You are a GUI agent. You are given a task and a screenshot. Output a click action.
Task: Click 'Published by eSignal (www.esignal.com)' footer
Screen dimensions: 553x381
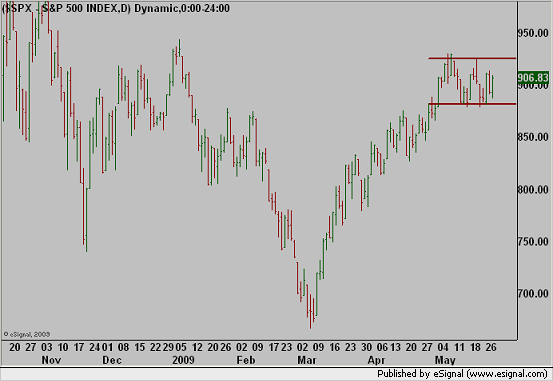click(462, 374)
